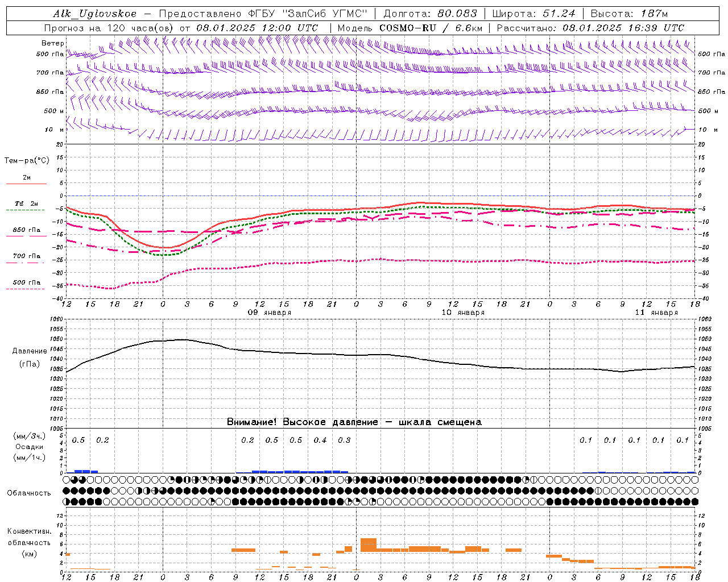Click the 'Модель COSMO-RU / 6.6км' model label

coord(409,28)
